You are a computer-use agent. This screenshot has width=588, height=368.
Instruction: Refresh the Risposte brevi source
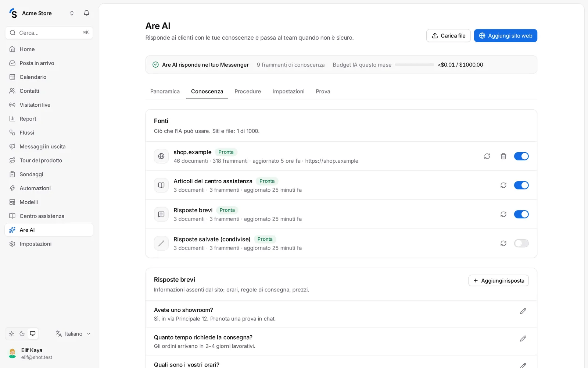point(503,215)
